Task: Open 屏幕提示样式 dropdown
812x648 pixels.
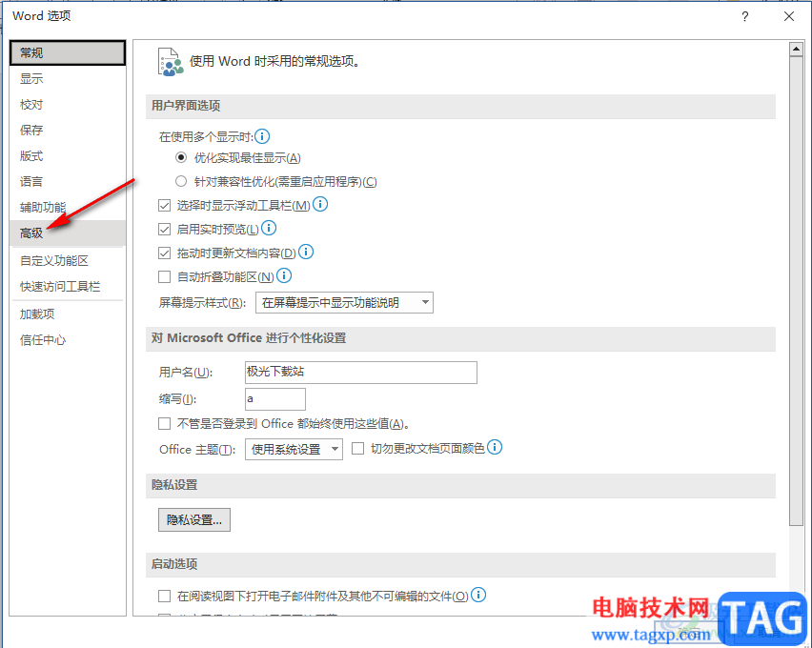Action: (344, 302)
